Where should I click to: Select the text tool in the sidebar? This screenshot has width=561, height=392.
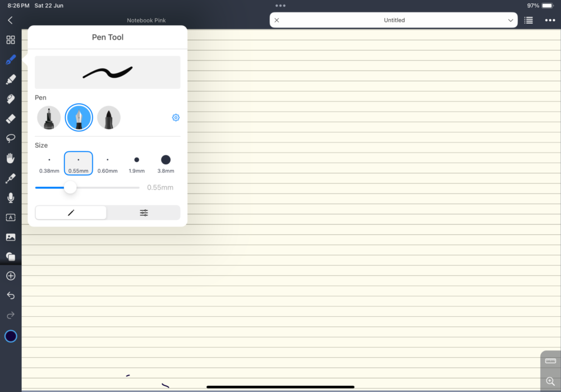click(10, 217)
